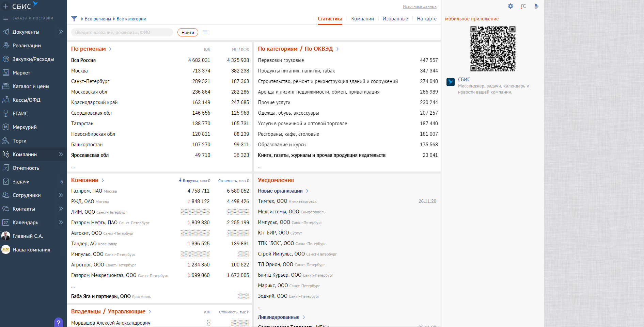Open the ЕГАИС glass icon
Viewport: 644px width, 327px height.
click(6, 113)
